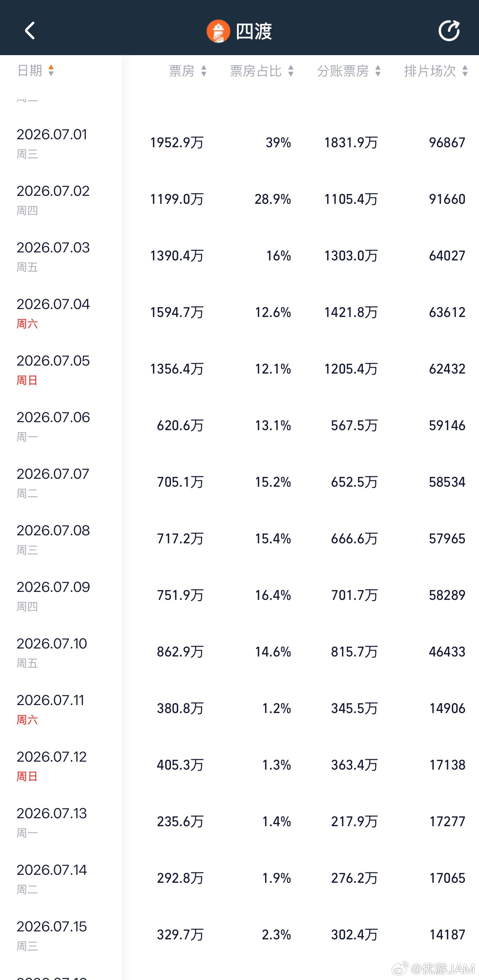Tap the back arrow icon

tap(30, 30)
